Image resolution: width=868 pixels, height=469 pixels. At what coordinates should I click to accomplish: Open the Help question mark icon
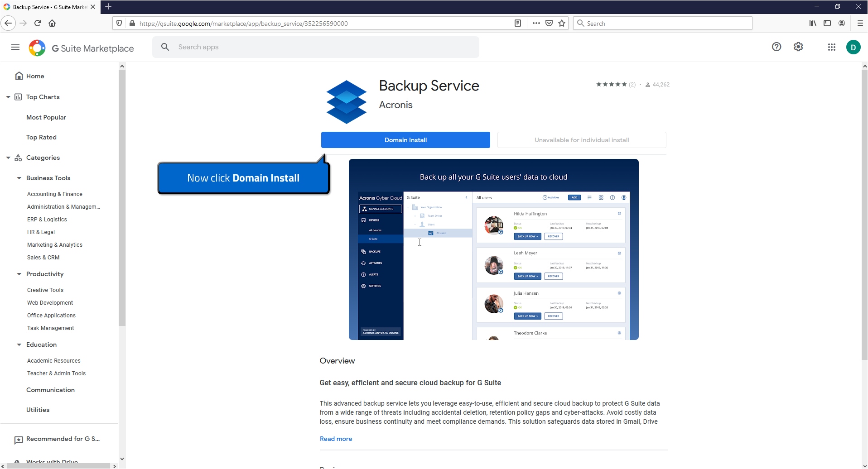pyautogui.click(x=776, y=47)
